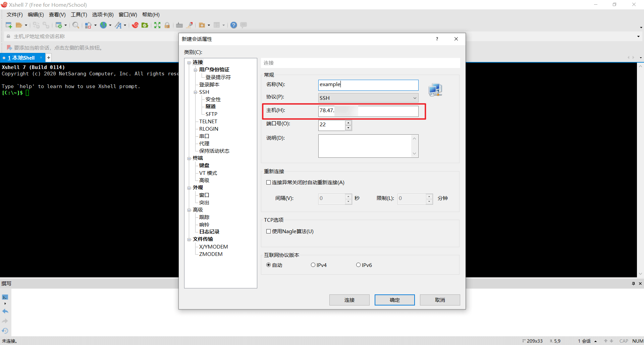Launch the red Xmanager swirl icon
The height and width of the screenshot is (345, 644).
pyautogui.click(x=135, y=25)
